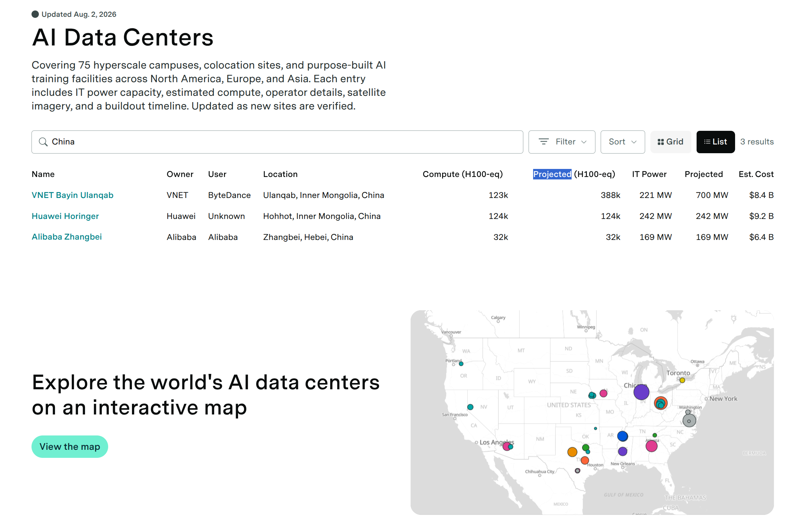Click the Est. Cost column header
796x532 pixels.
tap(756, 174)
